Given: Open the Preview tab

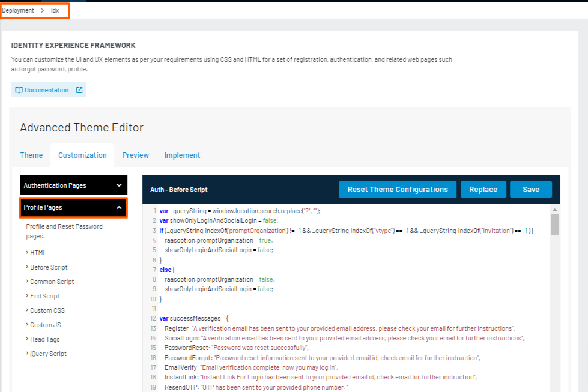Looking at the screenshot, I should click(x=135, y=155).
